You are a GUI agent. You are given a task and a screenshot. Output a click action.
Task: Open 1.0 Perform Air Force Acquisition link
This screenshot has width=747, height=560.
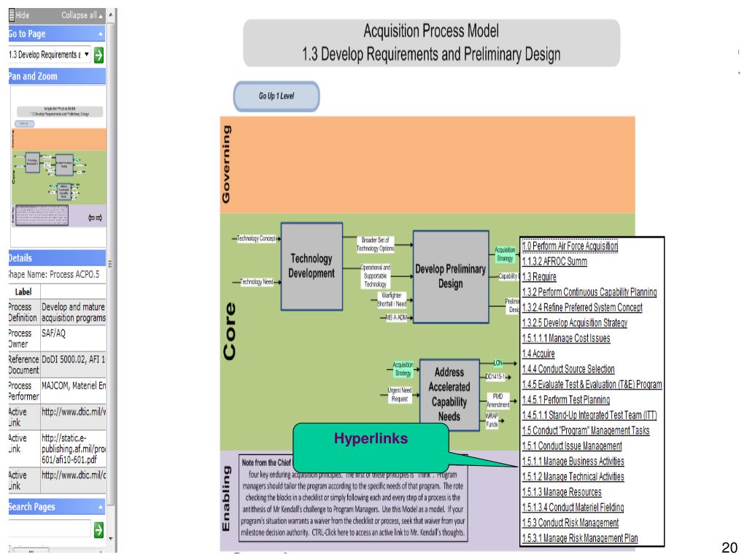point(570,246)
